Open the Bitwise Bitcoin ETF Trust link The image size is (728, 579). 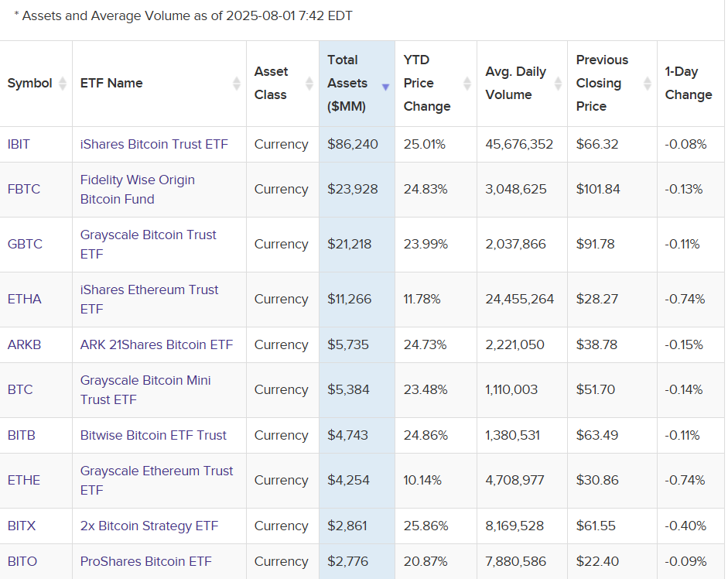152,435
